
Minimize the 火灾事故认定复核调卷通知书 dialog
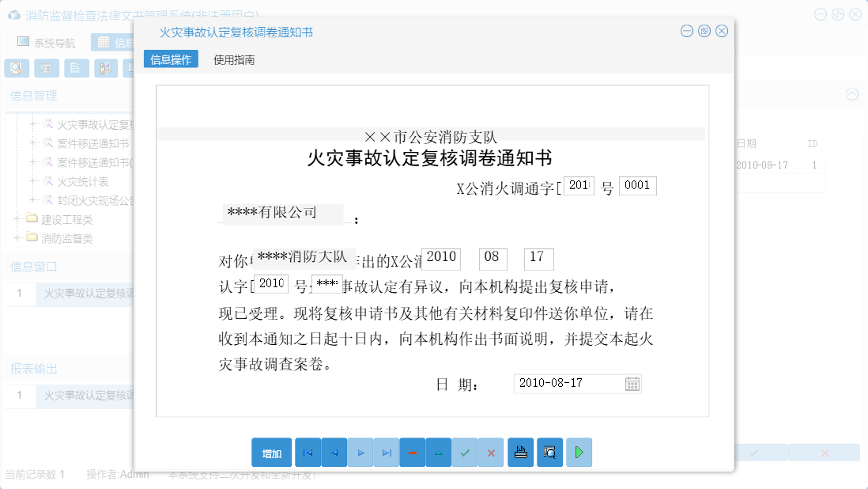tap(686, 31)
